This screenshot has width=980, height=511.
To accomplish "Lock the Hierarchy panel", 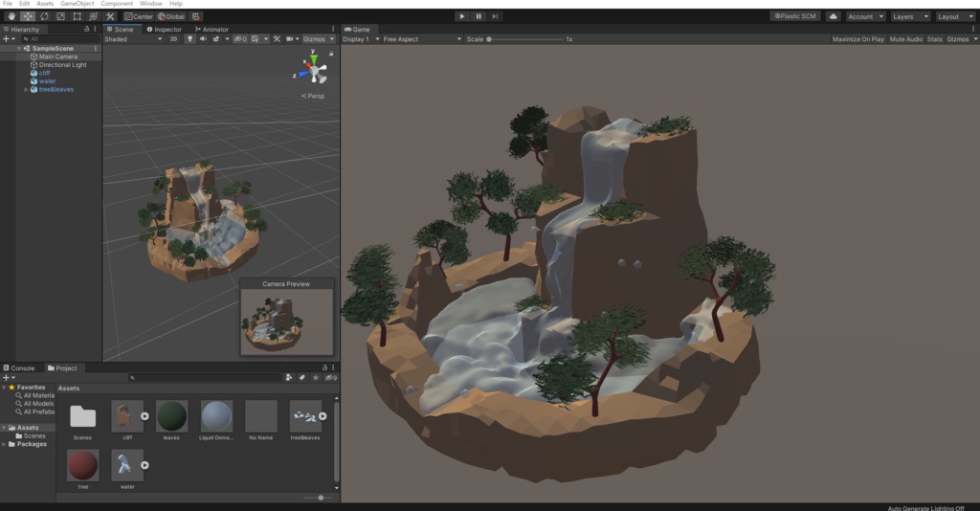I will [86, 29].
